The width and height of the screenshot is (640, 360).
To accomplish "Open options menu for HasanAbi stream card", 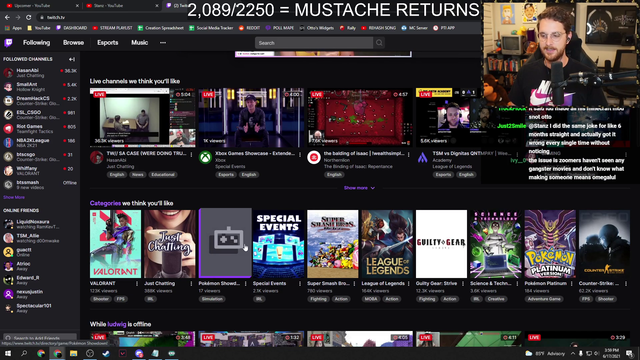I will click(191, 154).
